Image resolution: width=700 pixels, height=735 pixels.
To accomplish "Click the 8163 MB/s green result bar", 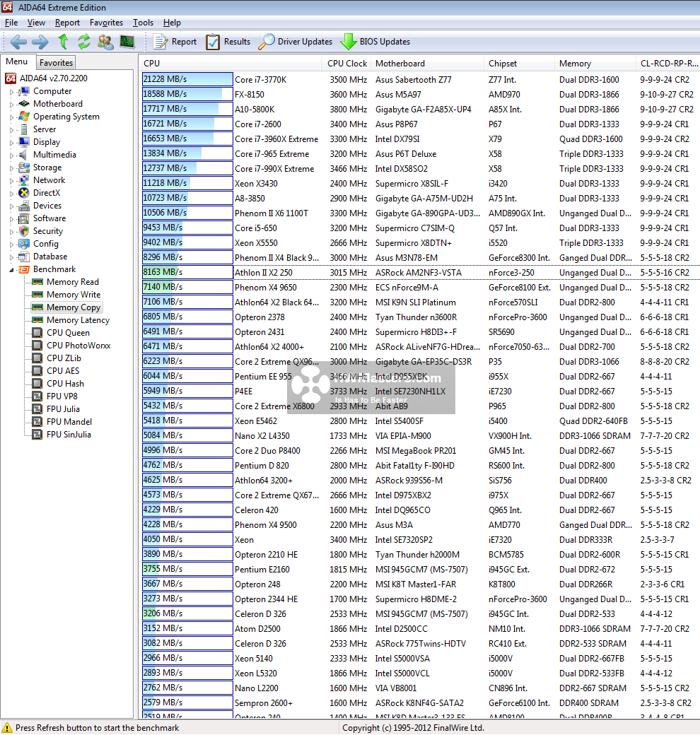I will pos(187,272).
